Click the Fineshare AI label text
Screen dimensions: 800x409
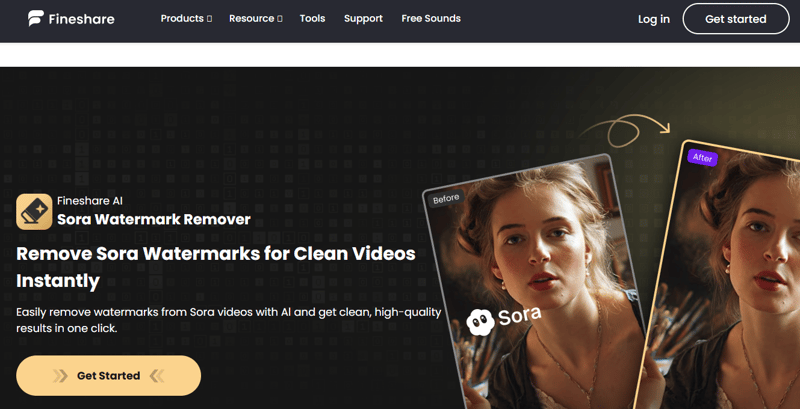click(x=90, y=201)
